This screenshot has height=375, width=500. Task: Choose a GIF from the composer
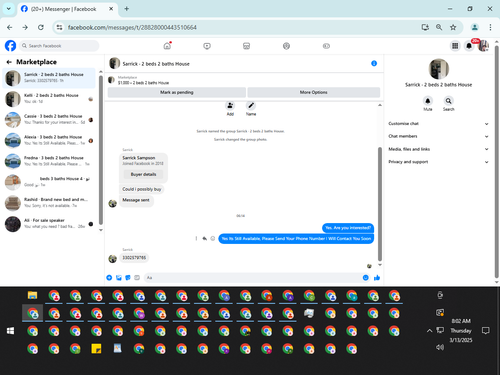[x=137, y=278]
